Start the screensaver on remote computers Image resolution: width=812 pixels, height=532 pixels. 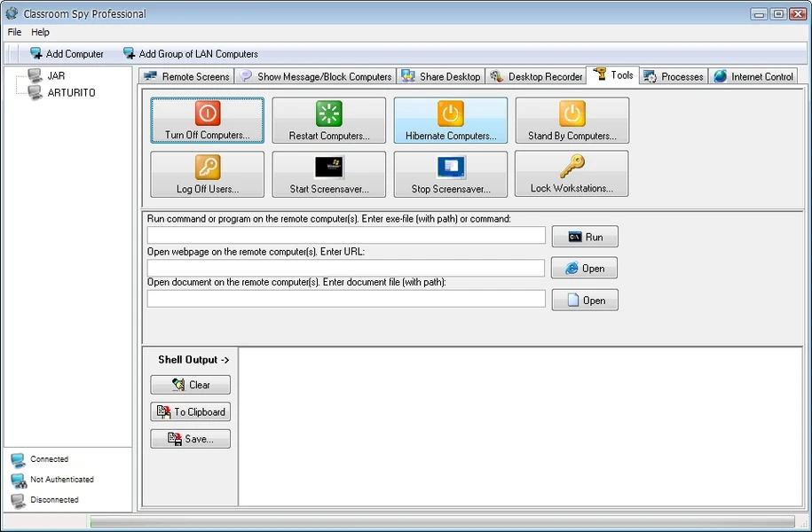click(x=329, y=174)
